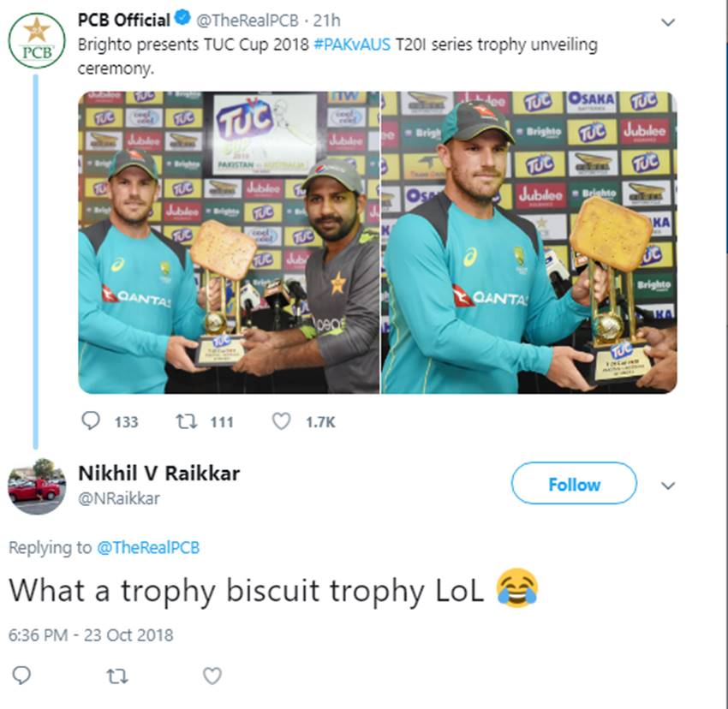
Task: Reply to Nikhil V Raikkar's tweet
Action: [21, 676]
